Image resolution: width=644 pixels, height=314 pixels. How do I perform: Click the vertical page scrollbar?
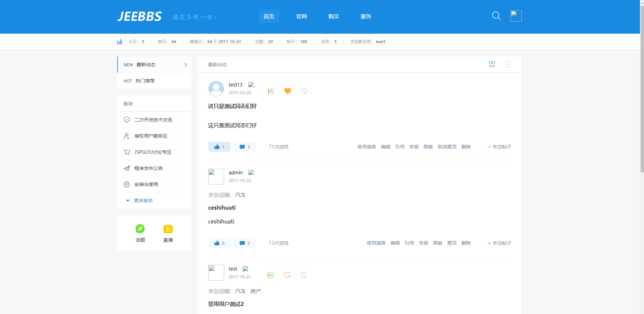point(642,101)
